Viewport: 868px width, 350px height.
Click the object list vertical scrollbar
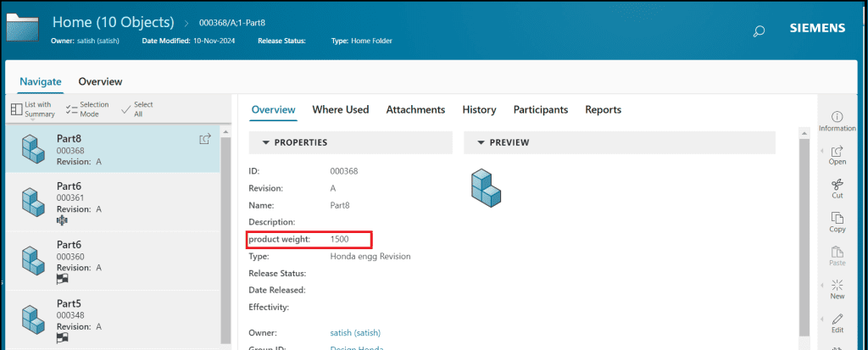point(225,237)
